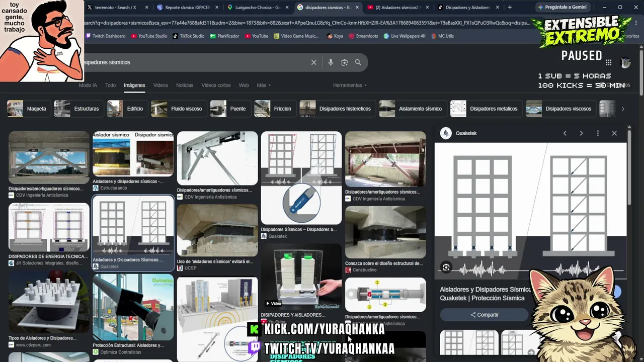Open the three-dot options menu in Quaketek panel
This screenshot has height=362, width=644.
click(x=598, y=133)
